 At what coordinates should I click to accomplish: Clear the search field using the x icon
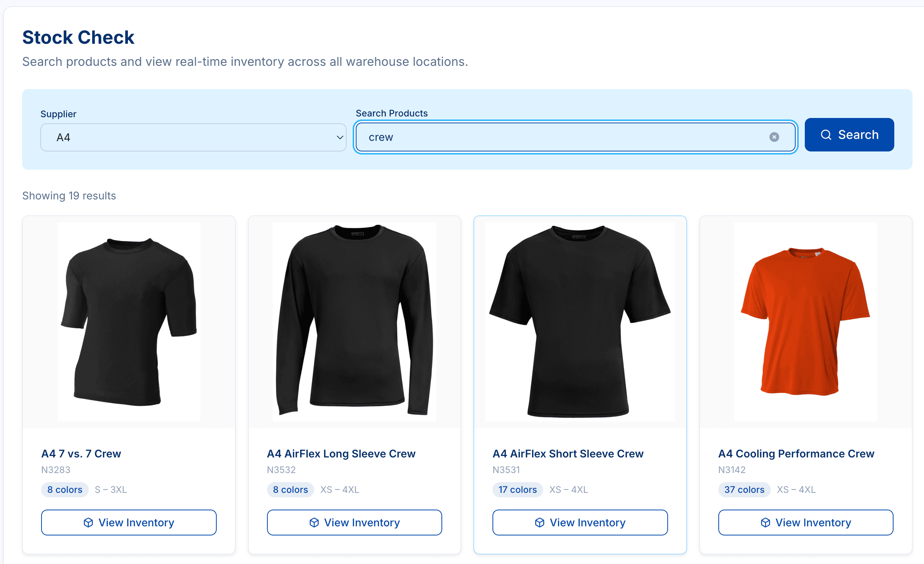(775, 137)
